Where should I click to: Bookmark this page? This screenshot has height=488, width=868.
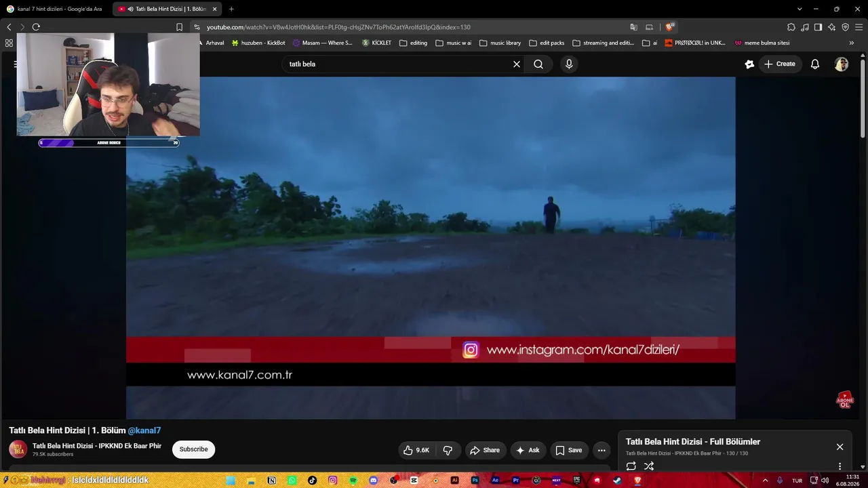179,27
